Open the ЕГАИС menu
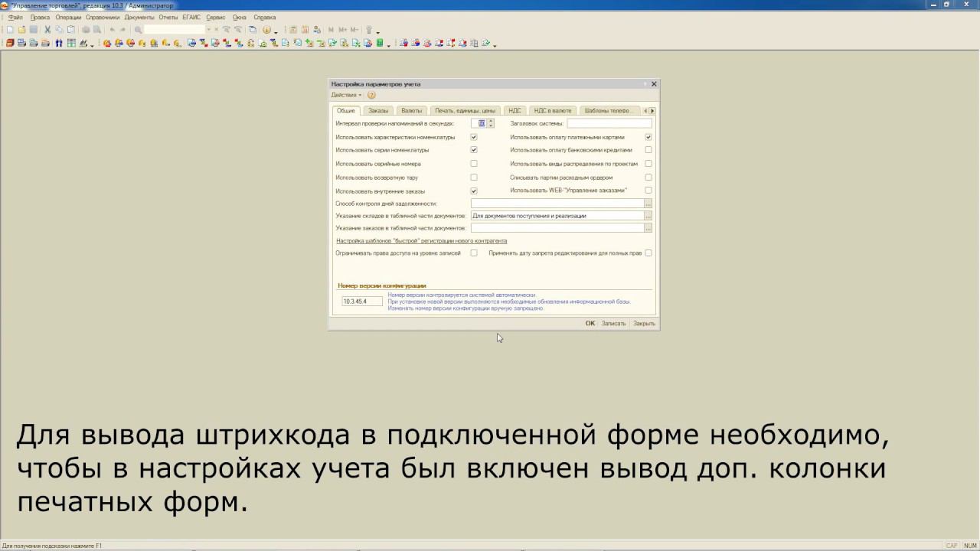 pos(191,17)
